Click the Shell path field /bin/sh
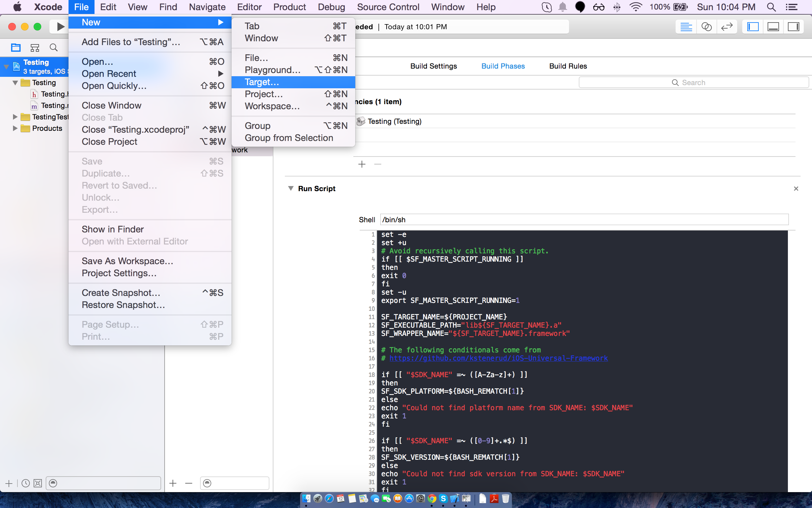 coord(584,220)
